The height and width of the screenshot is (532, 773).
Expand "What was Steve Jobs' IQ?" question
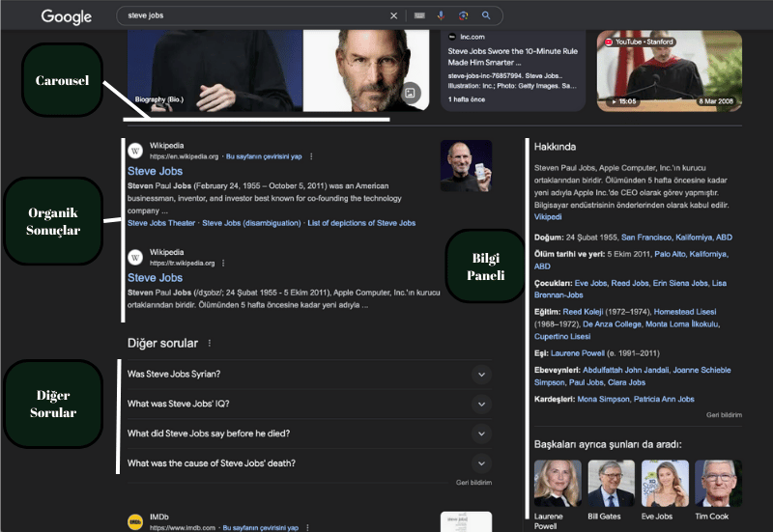tap(481, 404)
